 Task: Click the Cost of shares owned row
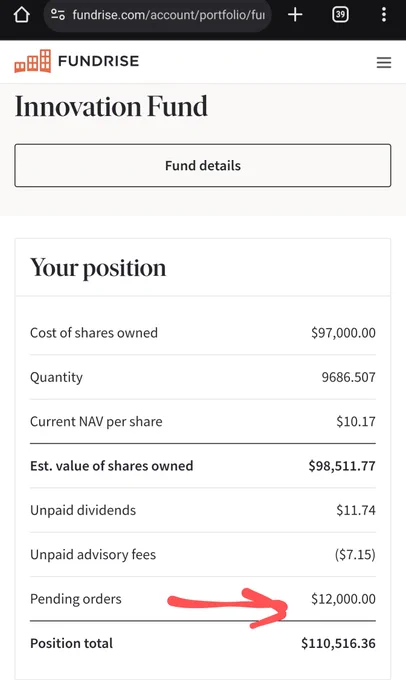[x=203, y=333]
